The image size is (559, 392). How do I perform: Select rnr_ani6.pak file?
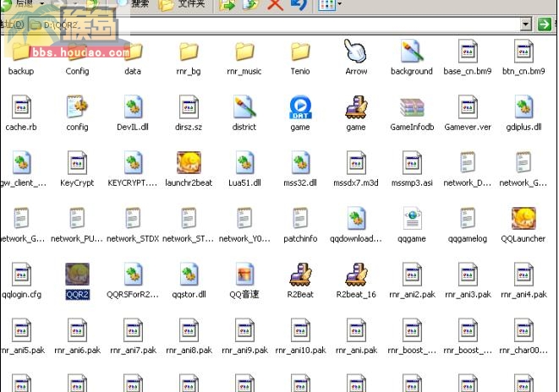tap(77, 337)
